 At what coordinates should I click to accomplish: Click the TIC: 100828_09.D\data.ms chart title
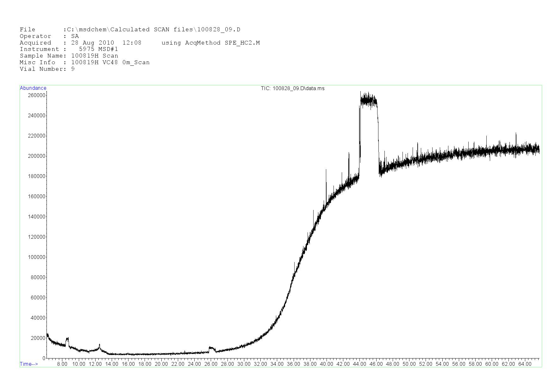pos(292,89)
